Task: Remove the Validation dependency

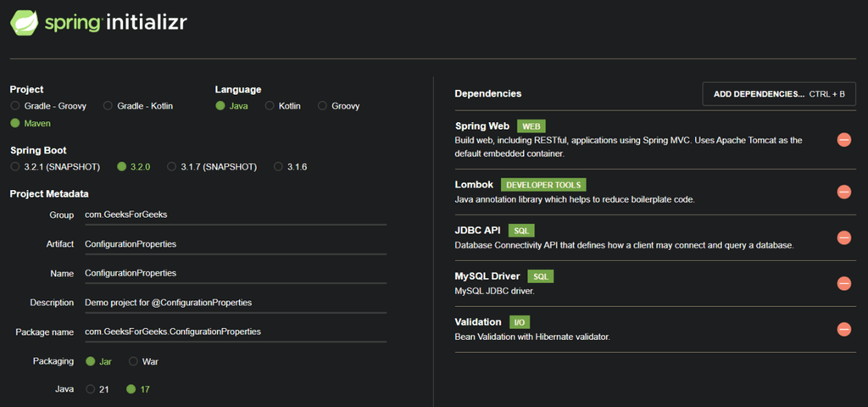Action: point(843,329)
